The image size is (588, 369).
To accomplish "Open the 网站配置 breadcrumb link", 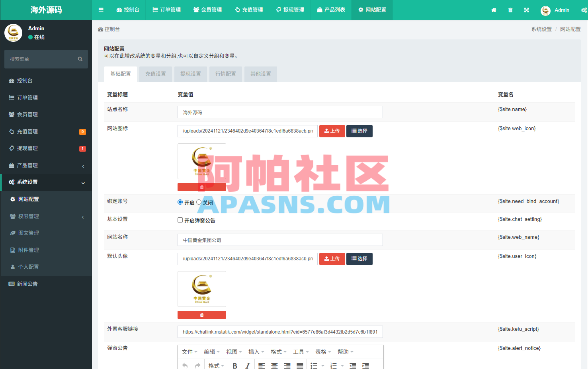I will pos(570,29).
